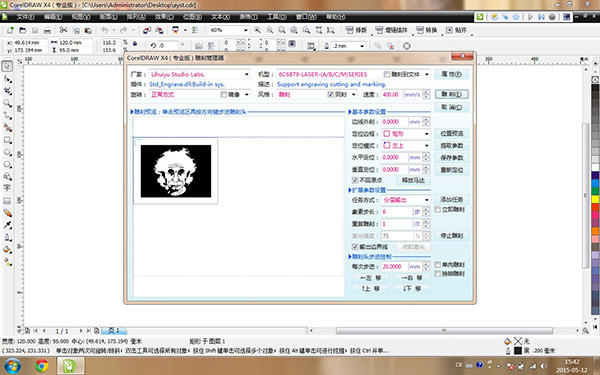
Task: Open the 文件 (File) menu
Action: (x=25, y=17)
